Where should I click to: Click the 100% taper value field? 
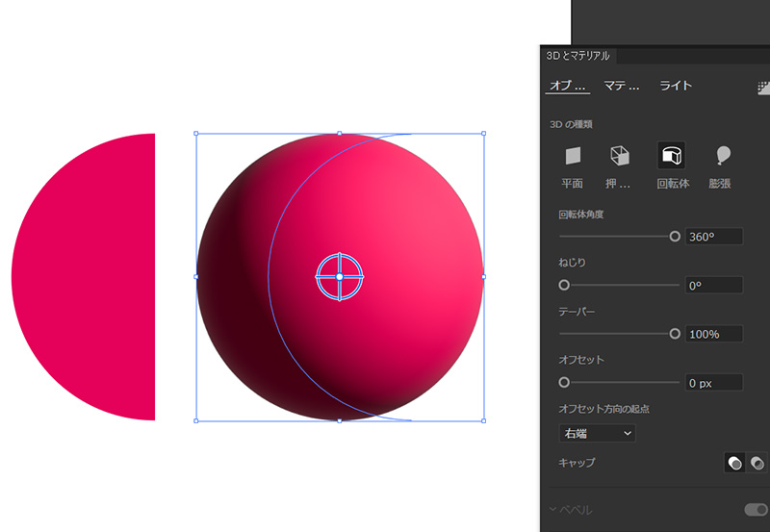(714, 334)
